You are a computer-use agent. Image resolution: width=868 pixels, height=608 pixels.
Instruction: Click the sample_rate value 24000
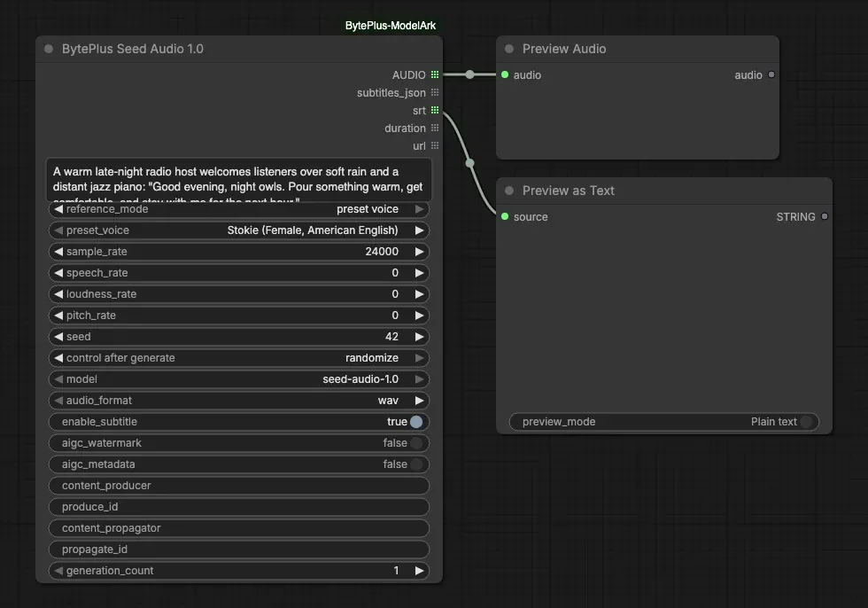coord(382,252)
